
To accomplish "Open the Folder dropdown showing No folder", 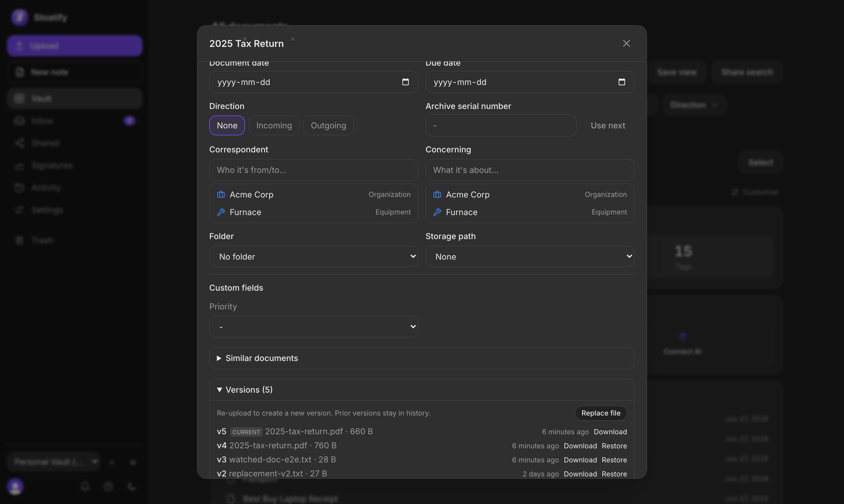I will pos(314,256).
